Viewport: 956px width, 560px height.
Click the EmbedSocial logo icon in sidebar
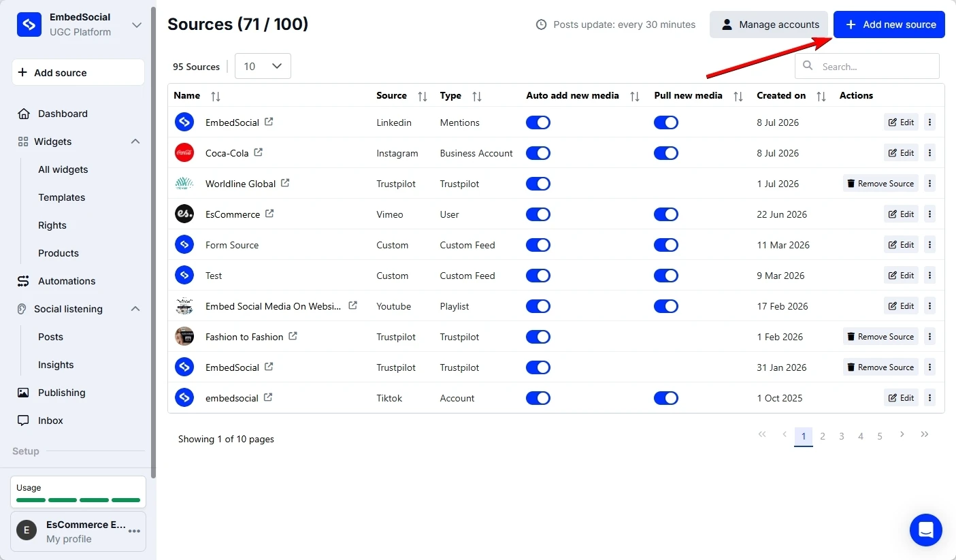click(29, 24)
